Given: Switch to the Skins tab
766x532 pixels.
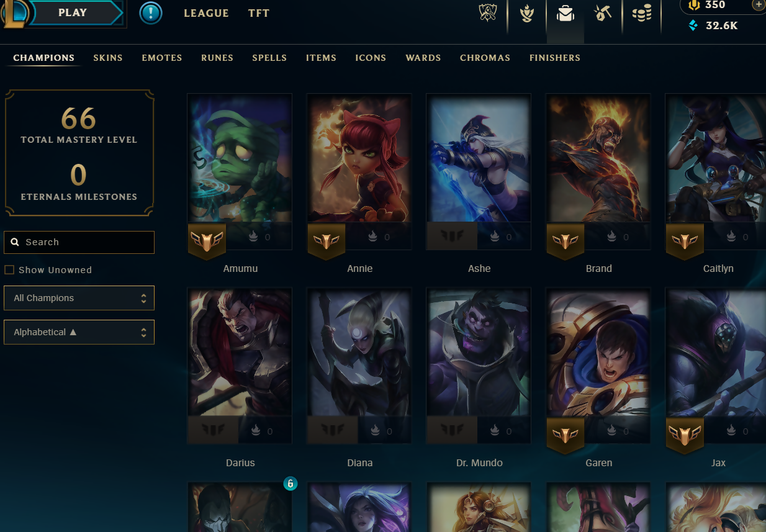Looking at the screenshot, I should (108, 58).
